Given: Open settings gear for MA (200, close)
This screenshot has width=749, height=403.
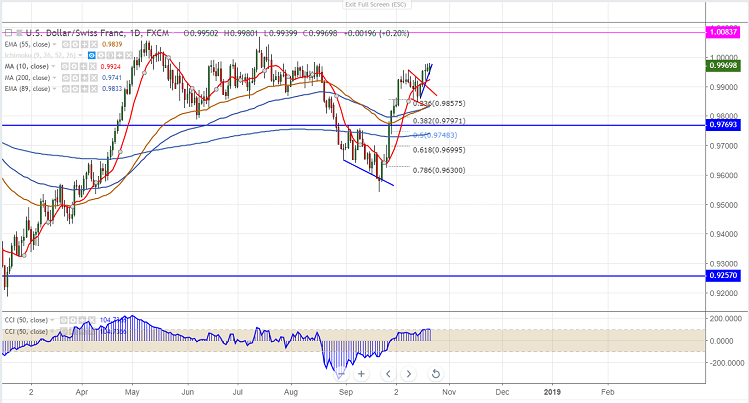Looking at the screenshot, I should pyautogui.click(x=75, y=78).
